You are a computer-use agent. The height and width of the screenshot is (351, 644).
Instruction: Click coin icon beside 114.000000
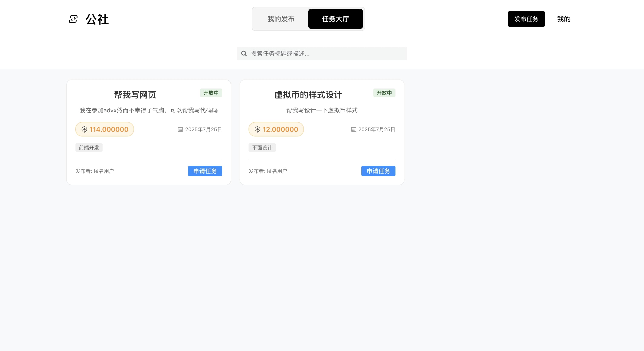(x=84, y=129)
